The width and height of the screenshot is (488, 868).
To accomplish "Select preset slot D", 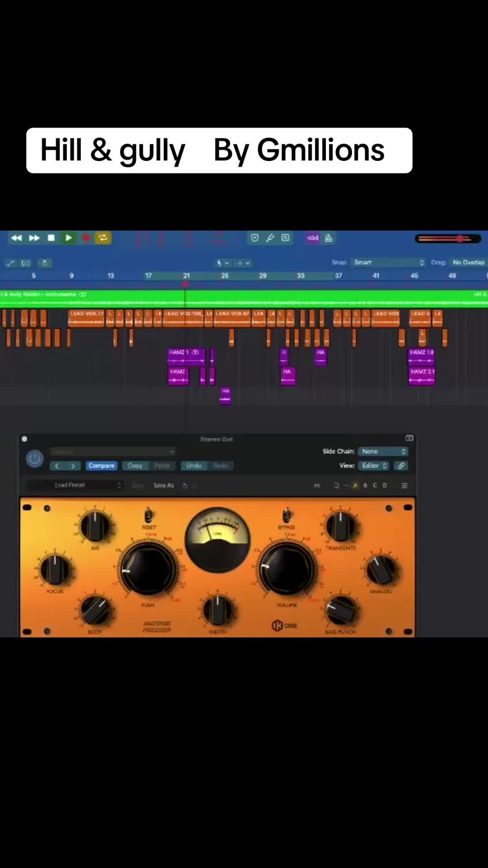I will [x=385, y=486].
